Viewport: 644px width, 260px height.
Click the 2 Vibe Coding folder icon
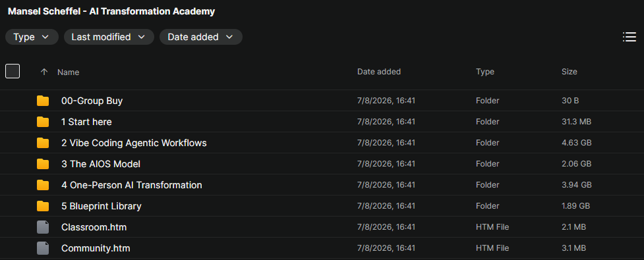[x=43, y=143]
